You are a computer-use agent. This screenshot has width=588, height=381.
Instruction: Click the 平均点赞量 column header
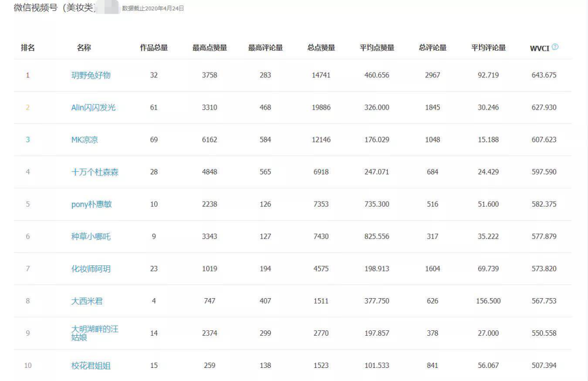coord(377,47)
